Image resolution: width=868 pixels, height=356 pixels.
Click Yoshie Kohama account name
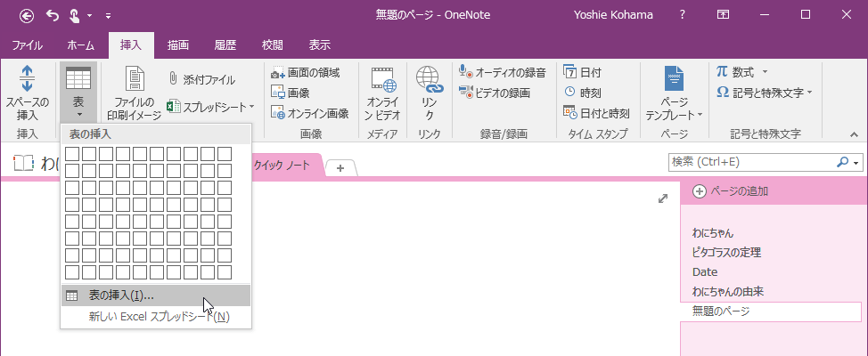point(613,15)
